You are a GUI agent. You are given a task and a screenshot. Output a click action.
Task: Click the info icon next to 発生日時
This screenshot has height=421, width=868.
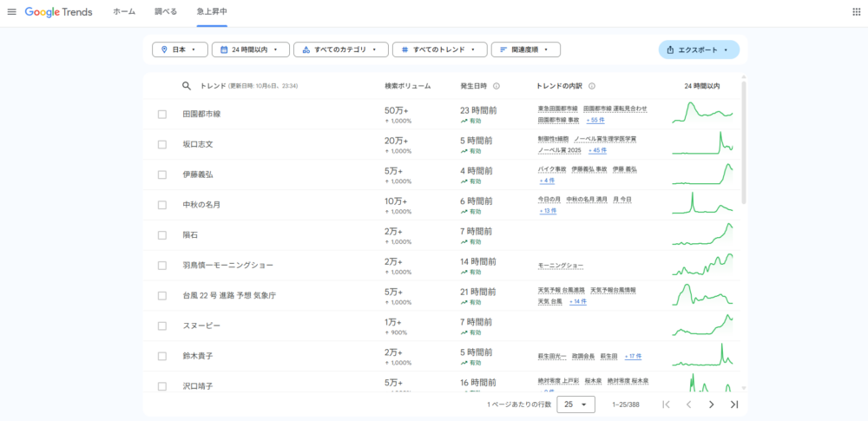click(496, 86)
